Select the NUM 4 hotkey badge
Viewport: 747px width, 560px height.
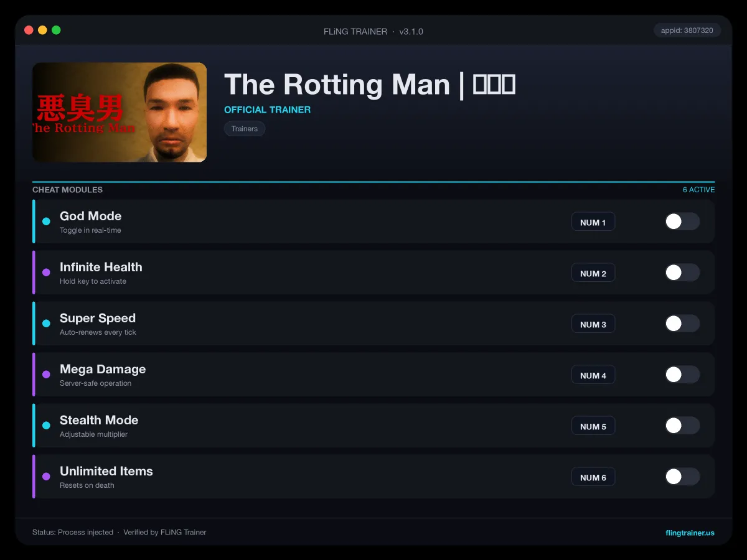593,375
